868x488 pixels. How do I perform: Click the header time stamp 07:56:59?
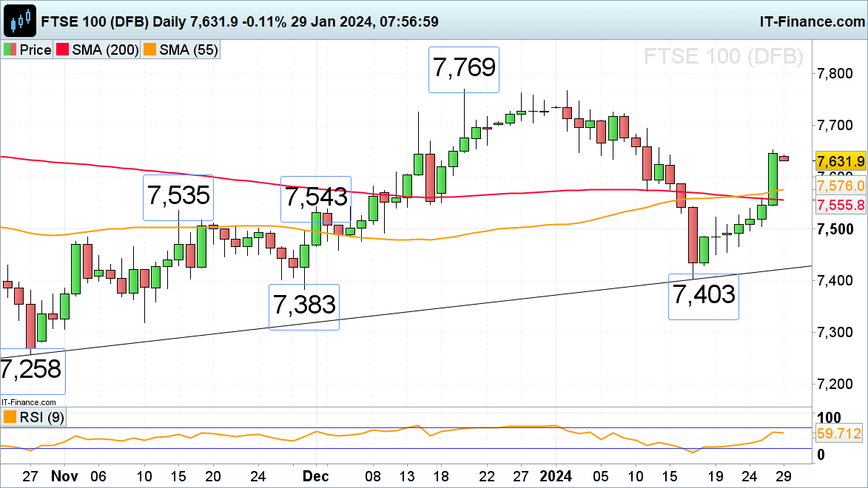click(408, 21)
